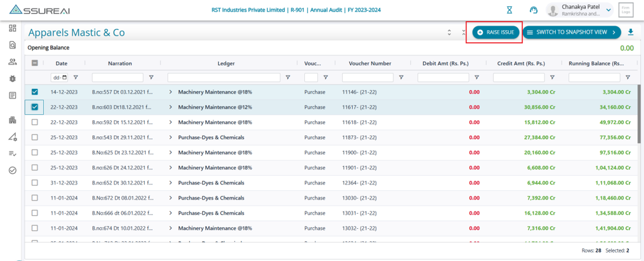Viewport: 644px width, 261px height.
Task: Open the support headset icon
Action: [x=533, y=10]
